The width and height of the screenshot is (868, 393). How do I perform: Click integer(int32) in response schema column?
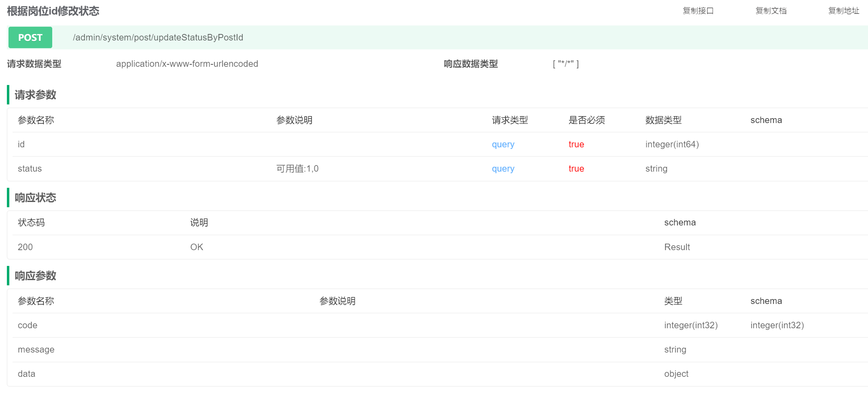(777, 325)
